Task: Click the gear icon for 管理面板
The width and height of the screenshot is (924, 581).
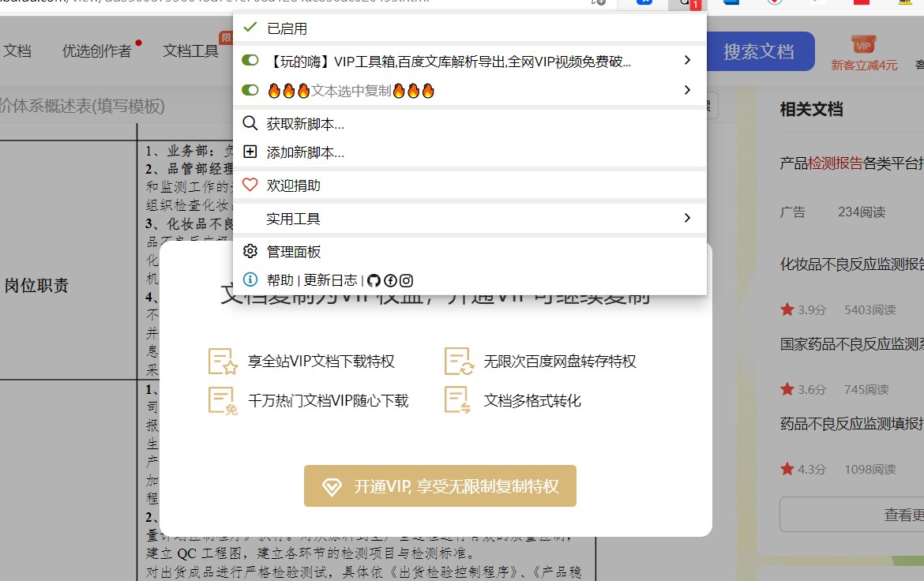Action: (250, 251)
